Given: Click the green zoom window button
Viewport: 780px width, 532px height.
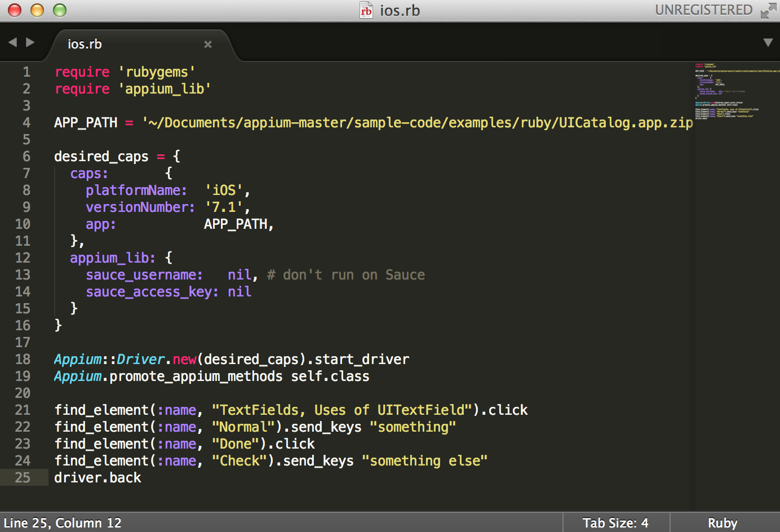Looking at the screenshot, I should pyautogui.click(x=60, y=10).
